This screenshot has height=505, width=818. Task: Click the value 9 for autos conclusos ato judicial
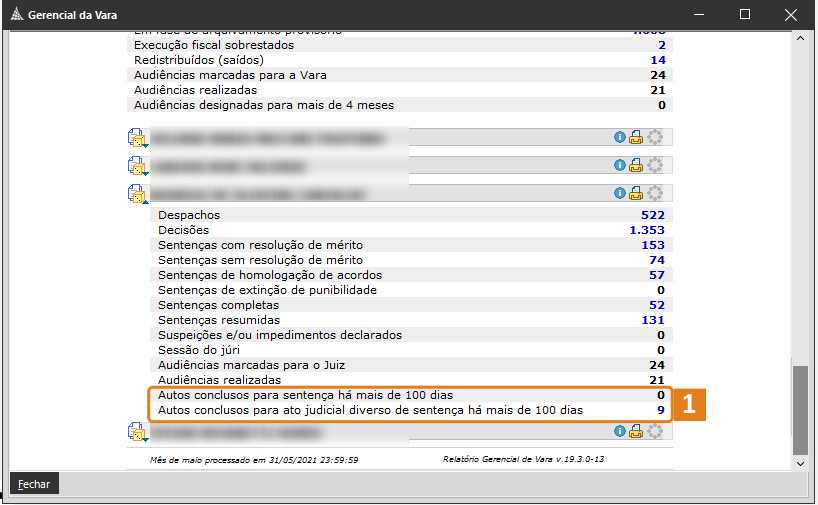(661, 410)
